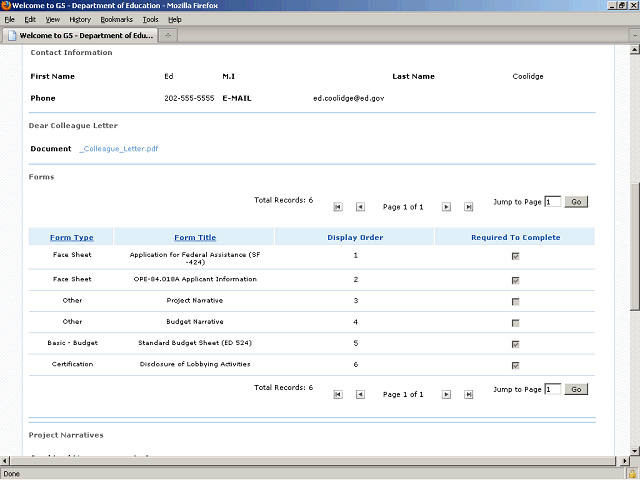Click next page arrow in top pagination
This screenshot has height=480, width=640.
(446, 207)
